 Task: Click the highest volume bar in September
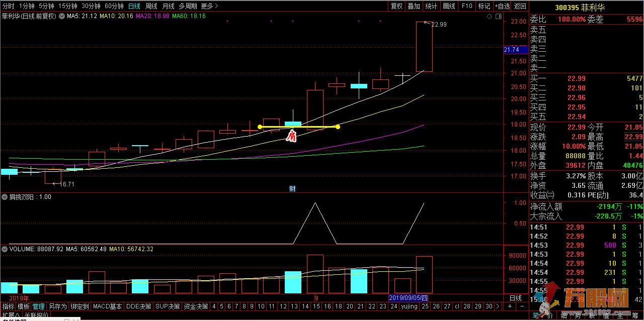click(315, 274)
